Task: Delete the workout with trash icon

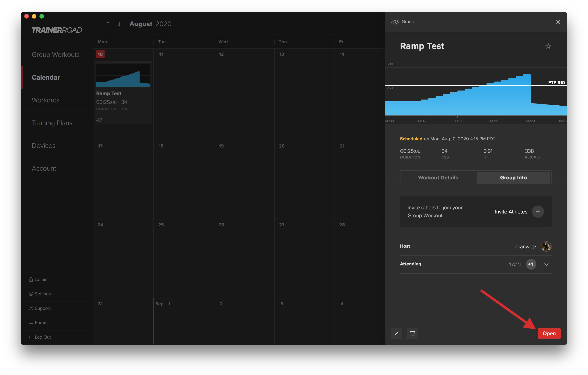Action: pyautogui.click(x=412, y=333)
